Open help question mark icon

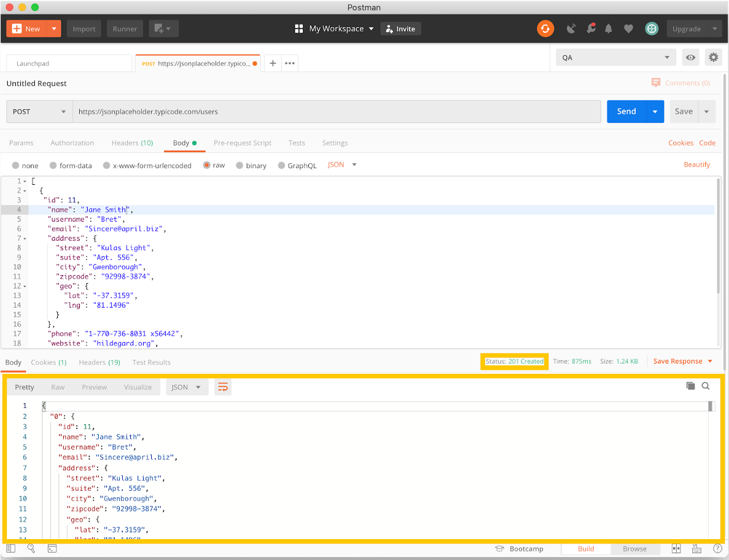(x=717, y=549)
